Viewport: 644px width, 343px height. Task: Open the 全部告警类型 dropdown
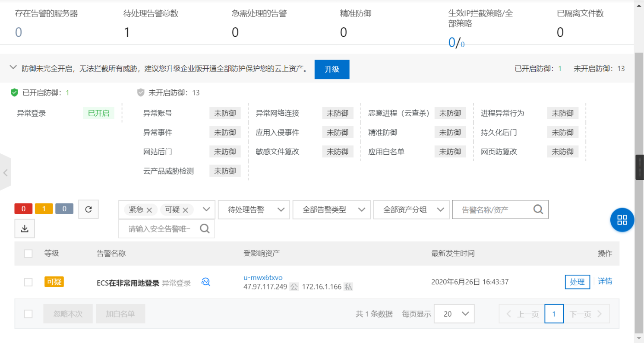coord(331,209)
